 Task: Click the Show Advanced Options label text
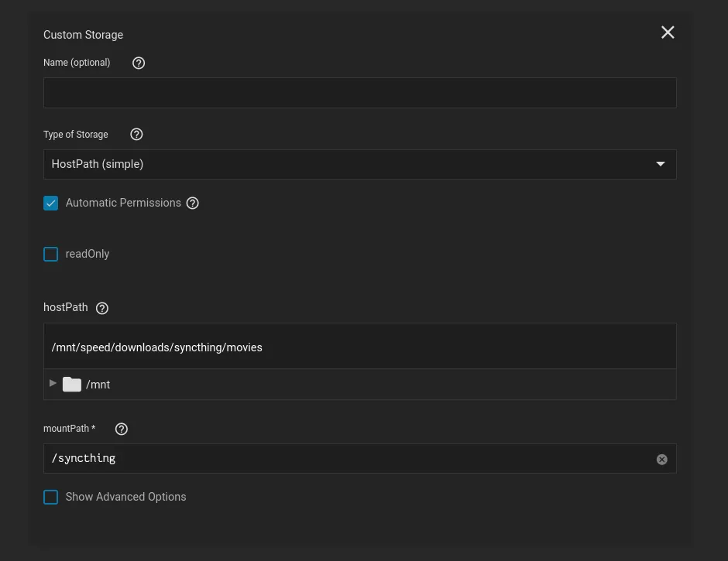click(x=125, y=497)
